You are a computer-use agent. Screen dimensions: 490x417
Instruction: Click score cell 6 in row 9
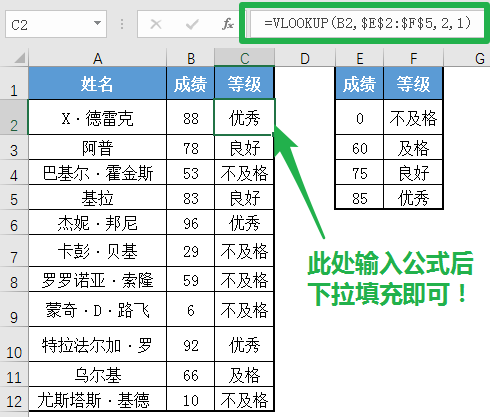190,309
